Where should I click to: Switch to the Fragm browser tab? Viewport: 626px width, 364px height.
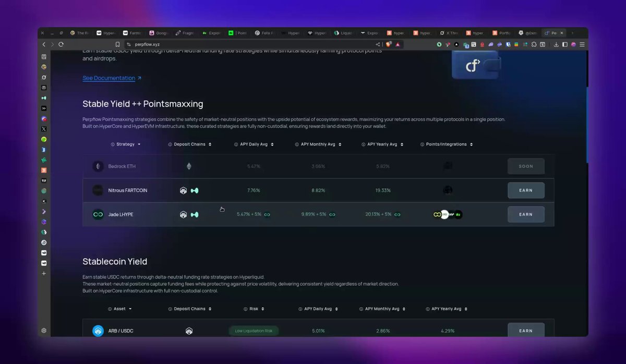[186, 33]
